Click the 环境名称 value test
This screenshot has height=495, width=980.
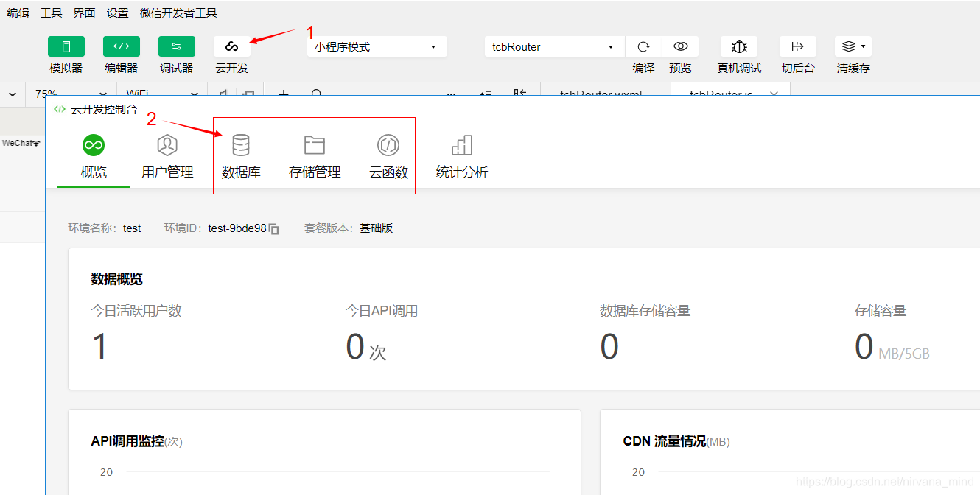pos(132,228)
